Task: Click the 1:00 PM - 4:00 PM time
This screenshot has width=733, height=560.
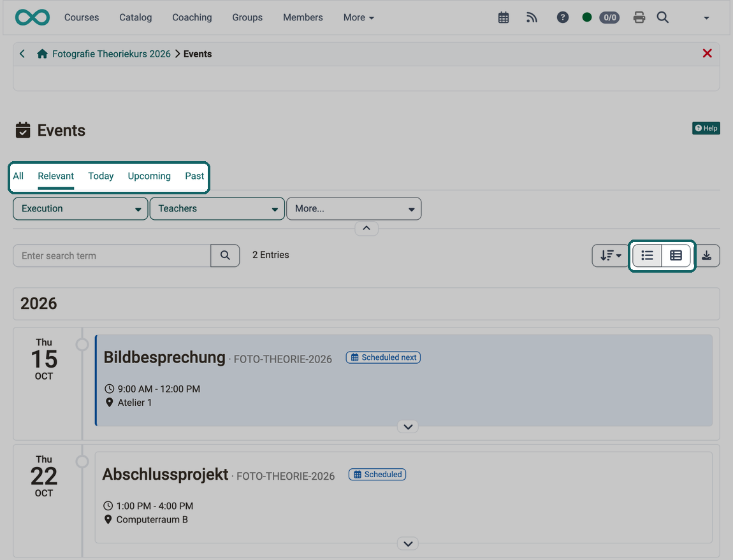Action: click(155, 506)
